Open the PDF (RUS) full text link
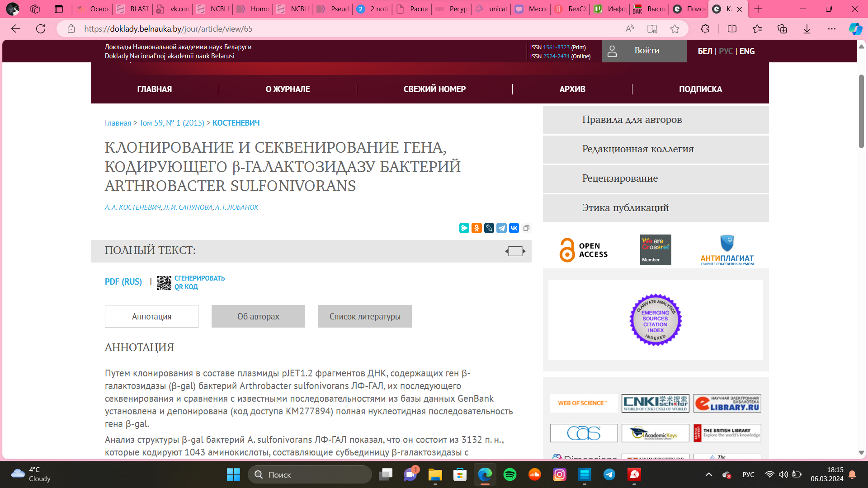Screen dimensions: 868x488 coord(123,282)
